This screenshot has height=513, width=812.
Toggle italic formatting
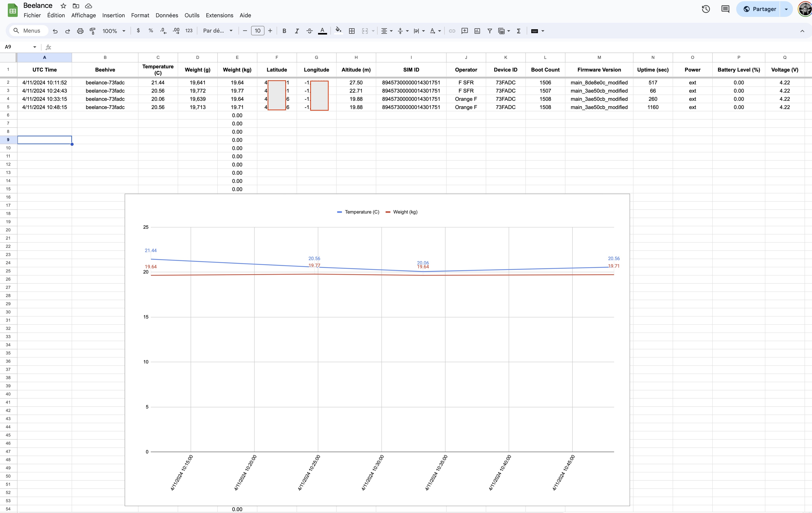coord(297,31)
